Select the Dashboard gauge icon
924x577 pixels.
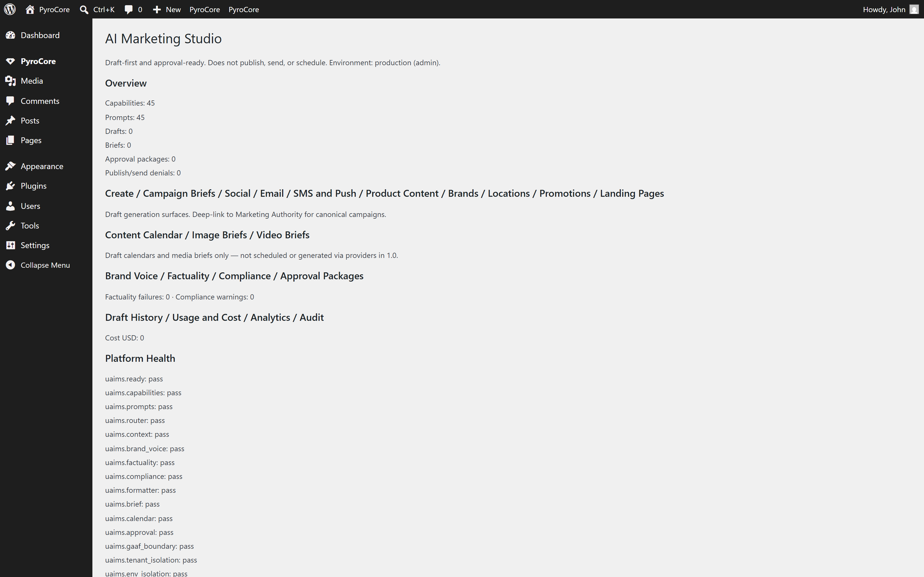pyautogui.click(x=10, y=35)
